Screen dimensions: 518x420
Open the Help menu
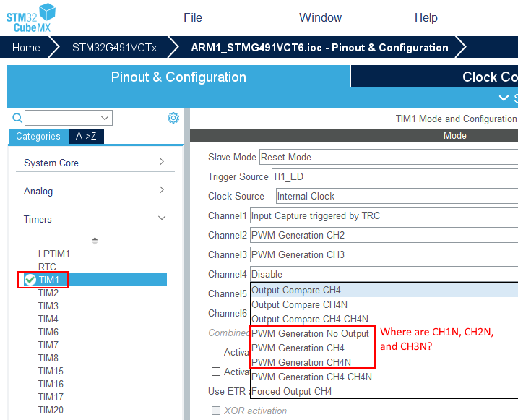pos(426,17)
